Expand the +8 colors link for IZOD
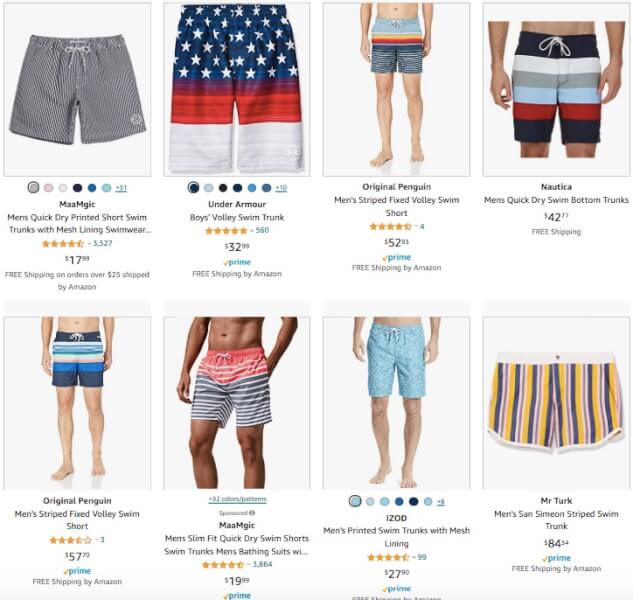633x600 pixels. coord(441,502)
